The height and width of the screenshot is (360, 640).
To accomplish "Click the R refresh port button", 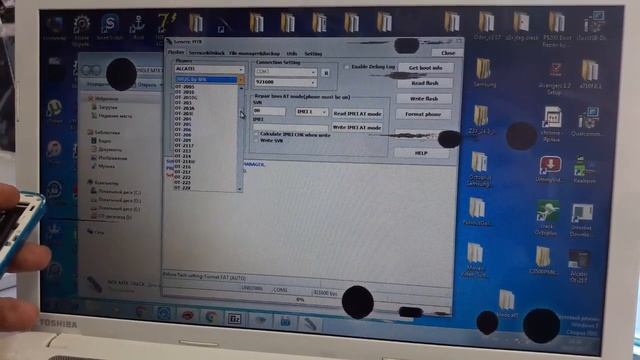I will (x=325, y=73).
